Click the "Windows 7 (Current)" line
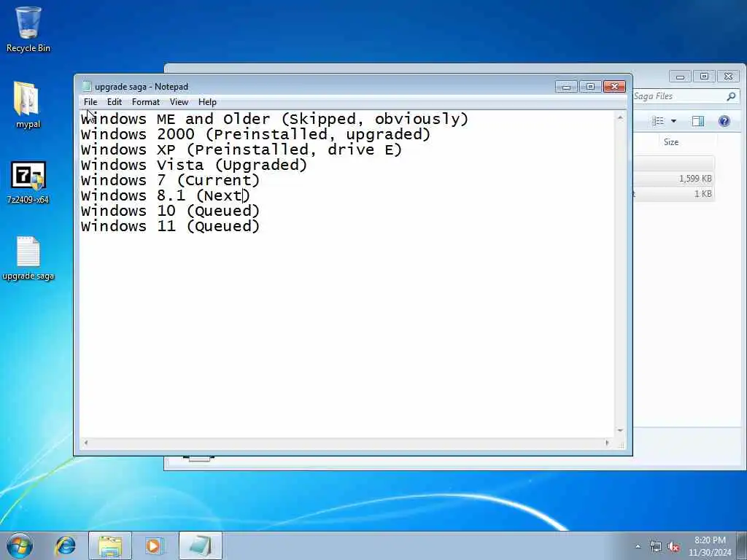 (170, 180)
